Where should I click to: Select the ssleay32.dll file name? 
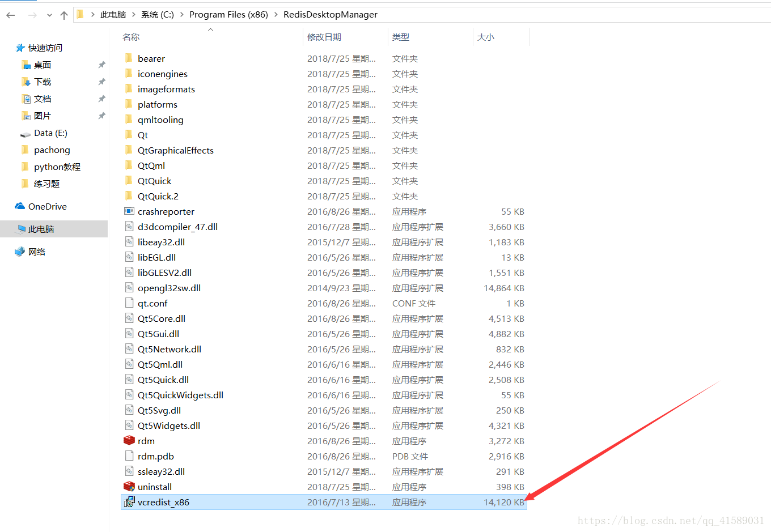[161, 471]
